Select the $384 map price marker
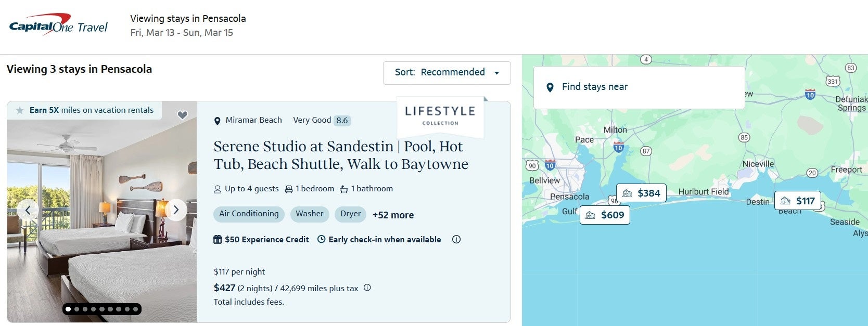The image size is (868, 326). click(641, 193)
